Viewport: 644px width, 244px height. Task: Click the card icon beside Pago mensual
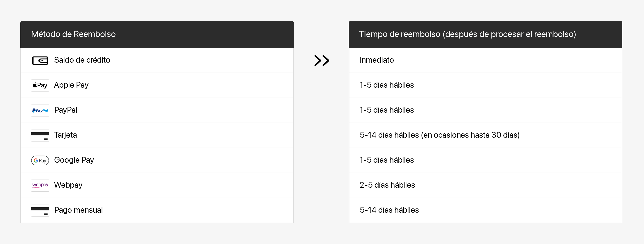pyautogui.click(x=40, y=210)
